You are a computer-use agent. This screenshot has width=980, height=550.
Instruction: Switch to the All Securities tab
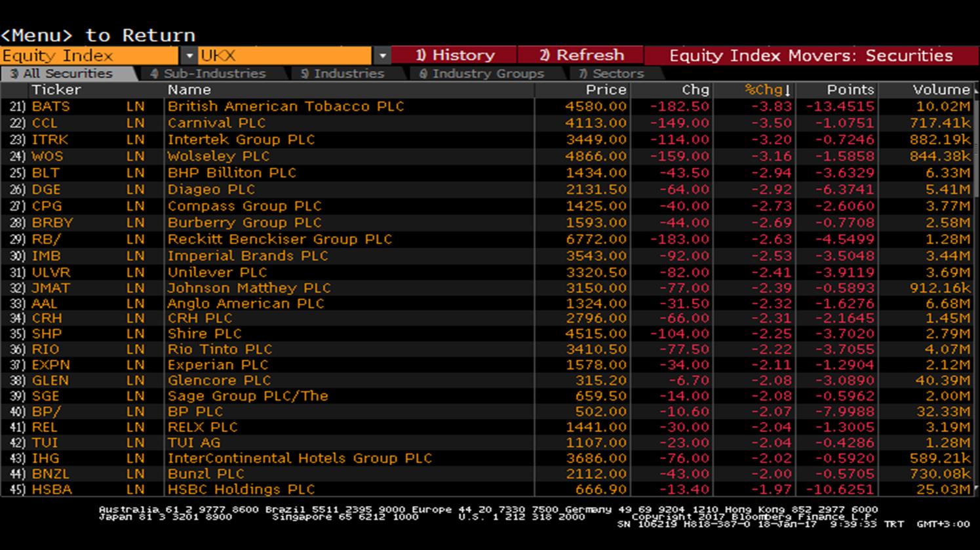[x=67, y=73]
